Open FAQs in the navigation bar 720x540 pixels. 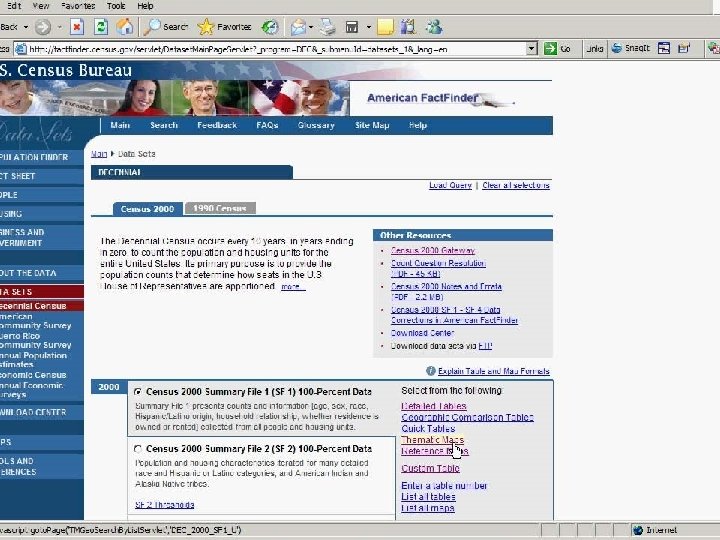tap(267, 125)
